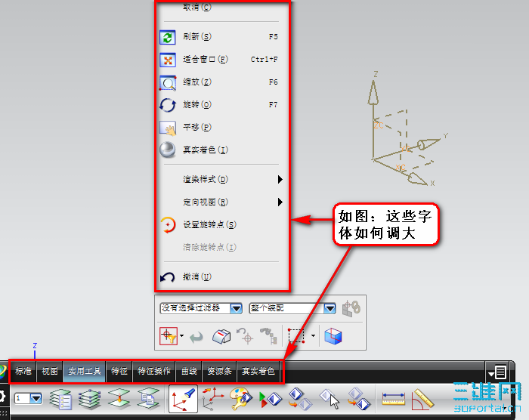
Task: Click the deselect-all eraser icon in selection bar
Action: pyautogui.click(x=221, y=336)
